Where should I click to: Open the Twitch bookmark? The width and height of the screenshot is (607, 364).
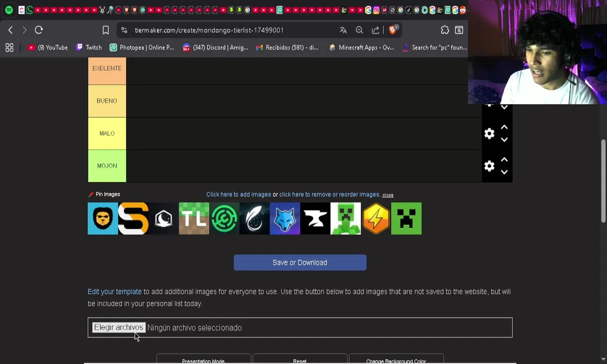click(x=89, y=48)
